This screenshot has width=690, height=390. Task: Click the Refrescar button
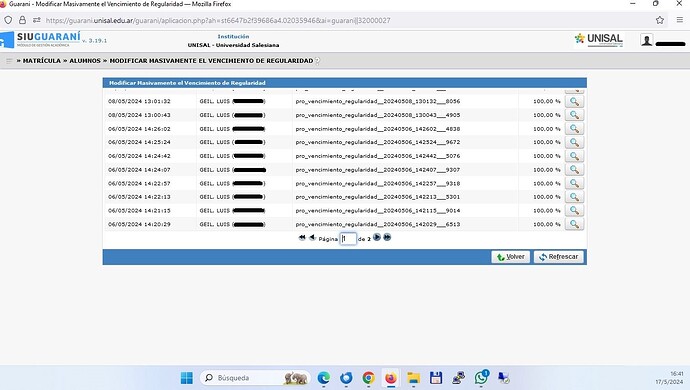[559, 257]
